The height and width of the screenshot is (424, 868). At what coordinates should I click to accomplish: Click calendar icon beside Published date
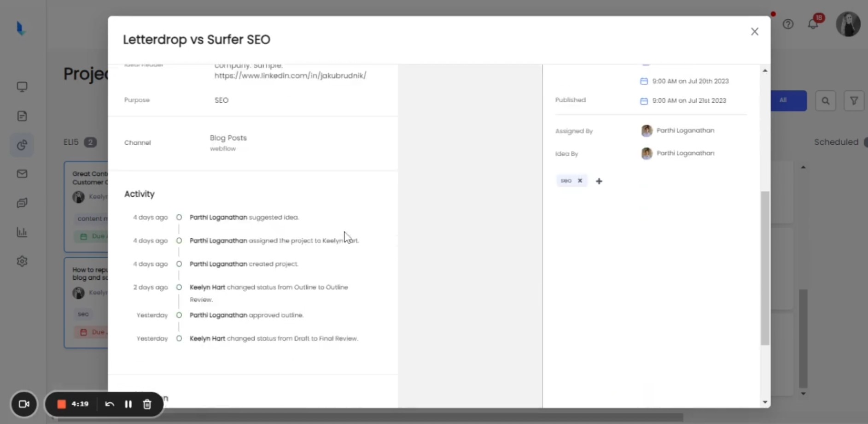pos(644,101)
